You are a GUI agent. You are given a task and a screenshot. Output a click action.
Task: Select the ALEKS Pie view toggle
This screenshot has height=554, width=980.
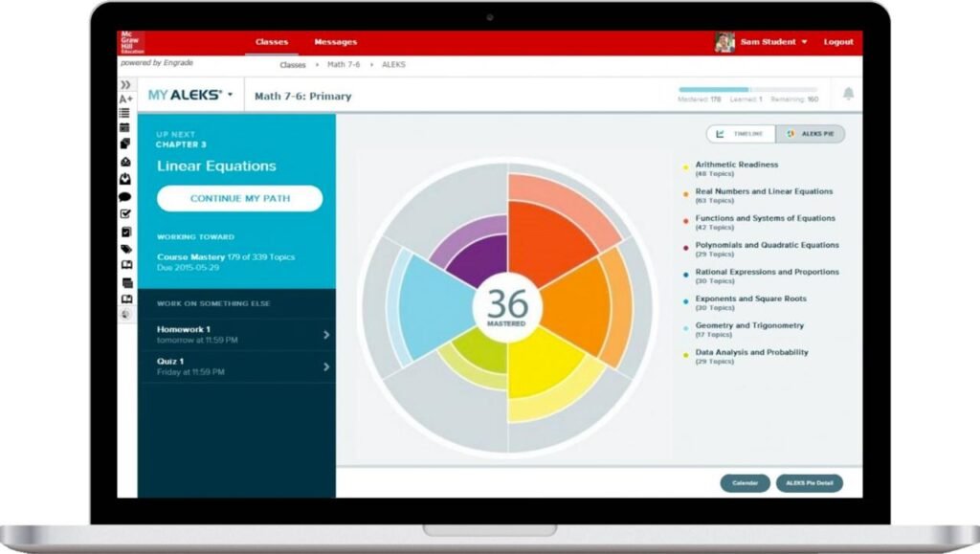click(x=811, y=134)
